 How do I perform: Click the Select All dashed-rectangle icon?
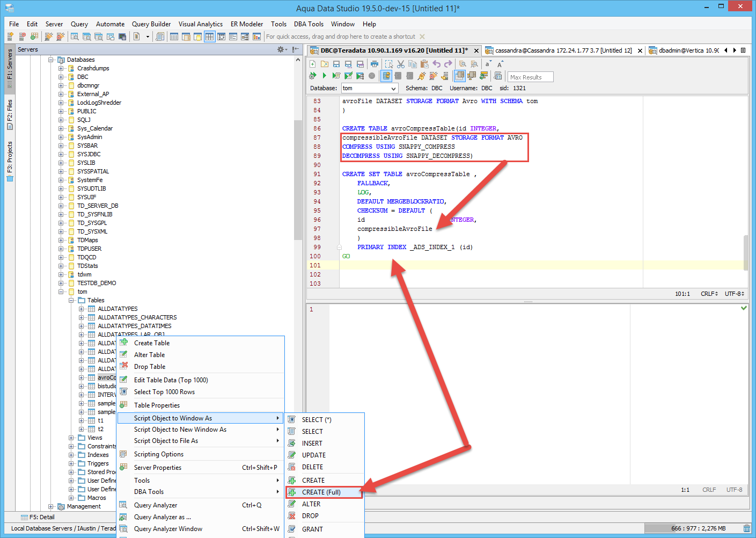click(x=389, y=64)
